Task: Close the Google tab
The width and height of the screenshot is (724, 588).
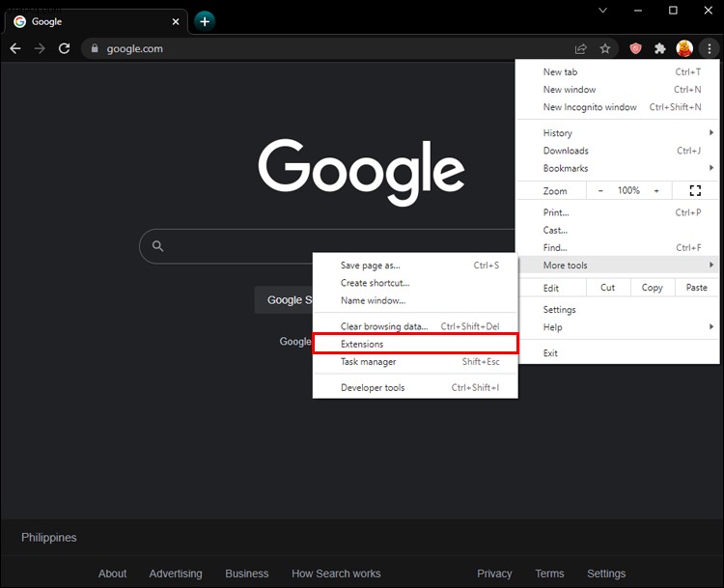Action: point(176,21)
